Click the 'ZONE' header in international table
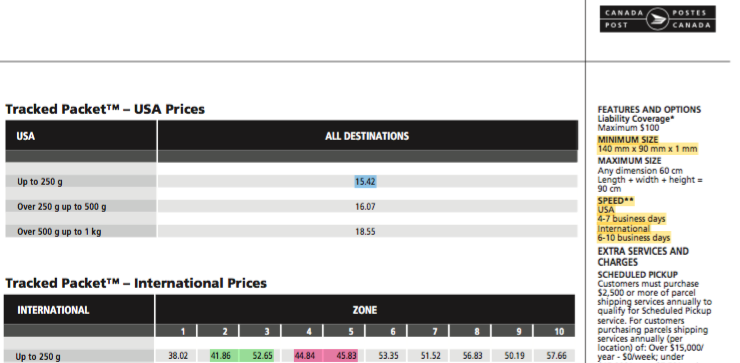This screenshot has width=740, height=363. click(365, 310)
